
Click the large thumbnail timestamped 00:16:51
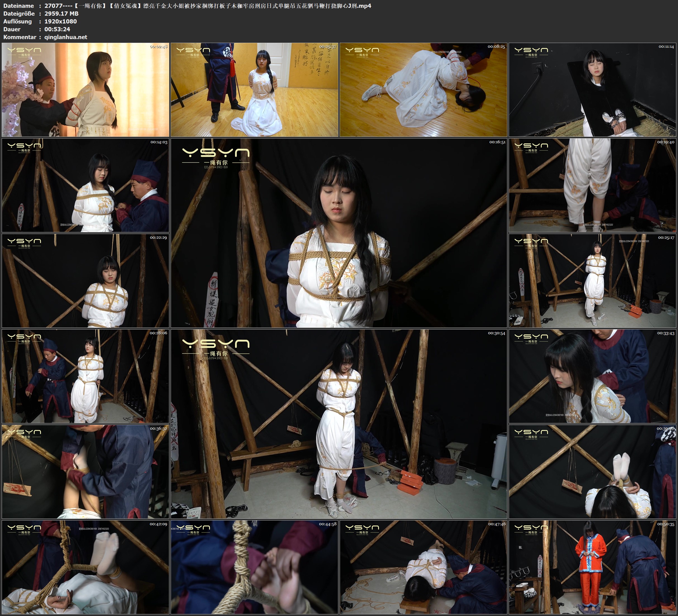coord(339,233)
